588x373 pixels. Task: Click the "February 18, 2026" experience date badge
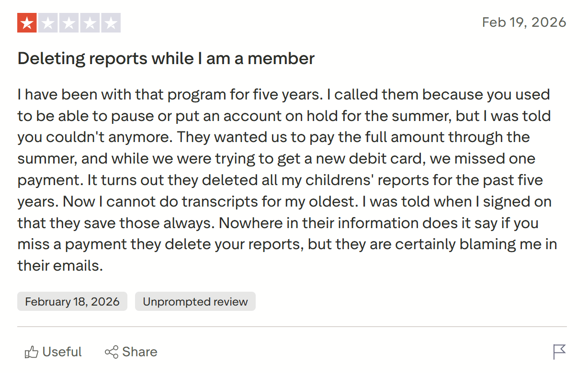(x=72, y=301)
